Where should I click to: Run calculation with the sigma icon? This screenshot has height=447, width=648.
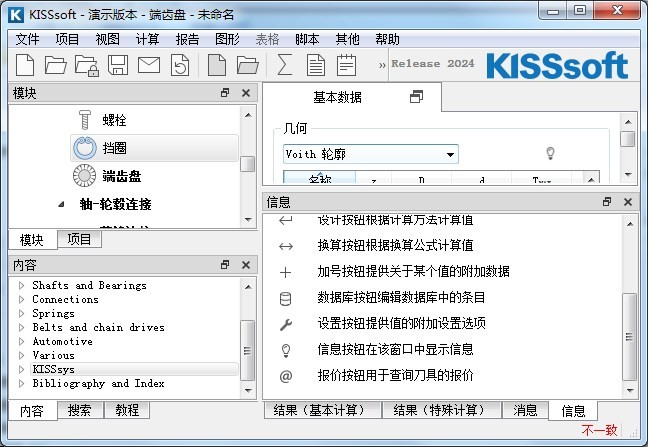(285, 66)
